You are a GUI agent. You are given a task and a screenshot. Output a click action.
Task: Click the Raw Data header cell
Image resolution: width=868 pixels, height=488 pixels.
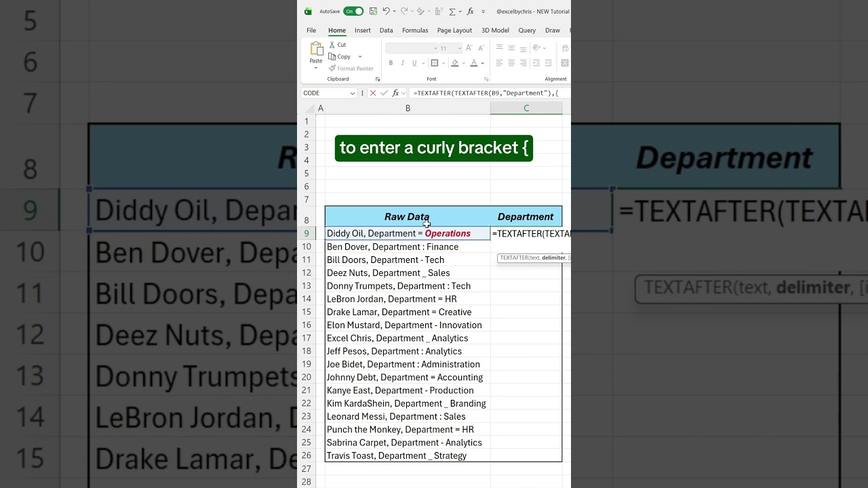408,217
